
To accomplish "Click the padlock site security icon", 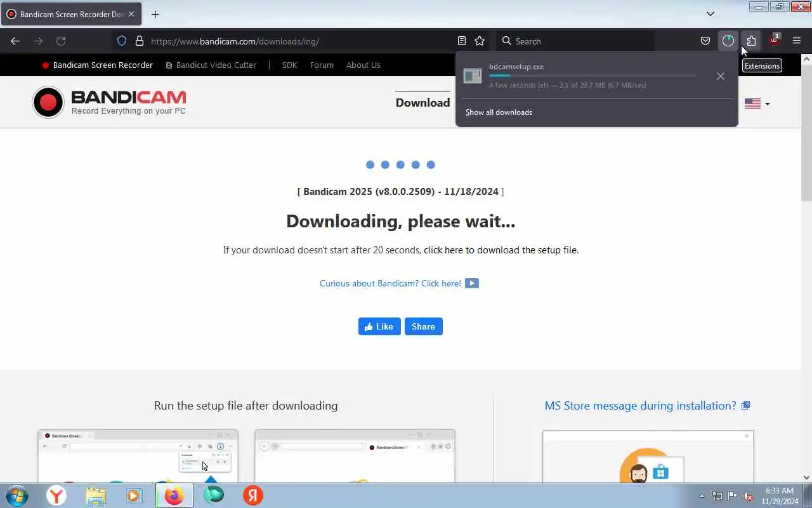I will tap(140, 41).
